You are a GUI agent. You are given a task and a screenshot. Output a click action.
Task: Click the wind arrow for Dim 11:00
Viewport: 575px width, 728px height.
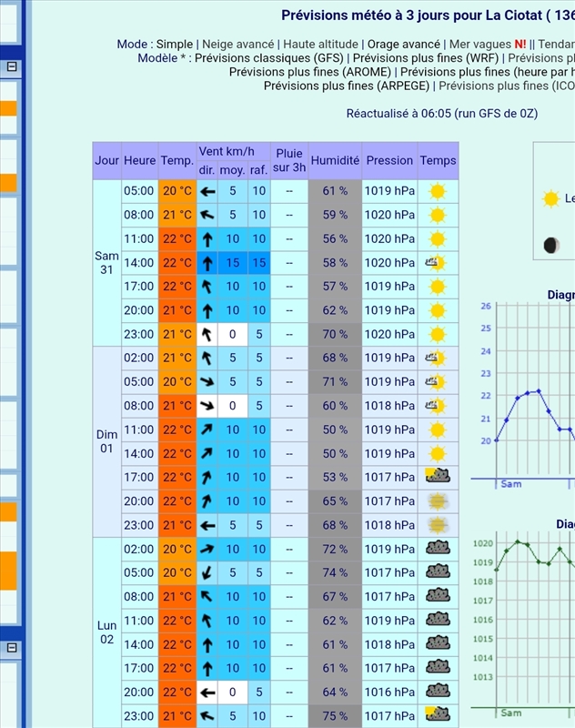207,430
